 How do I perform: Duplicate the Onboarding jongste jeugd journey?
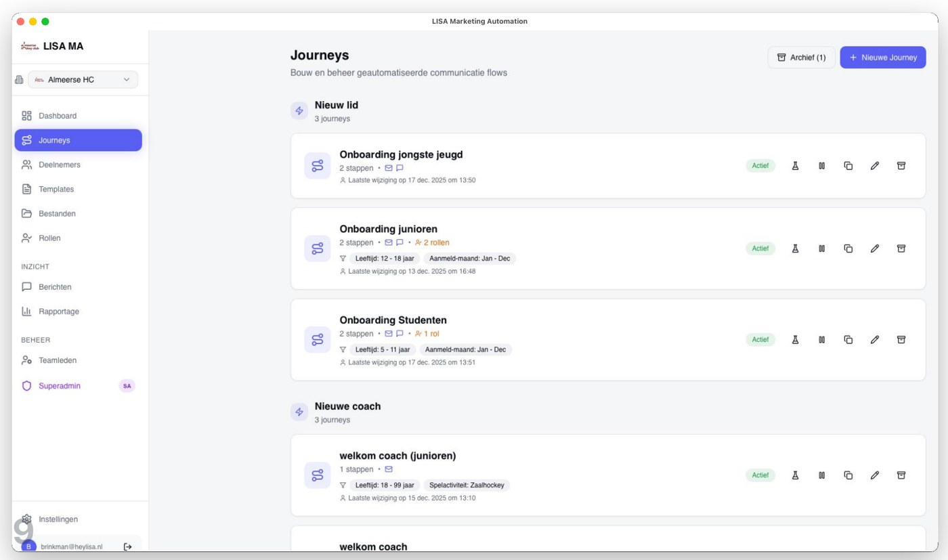(848, 166)
